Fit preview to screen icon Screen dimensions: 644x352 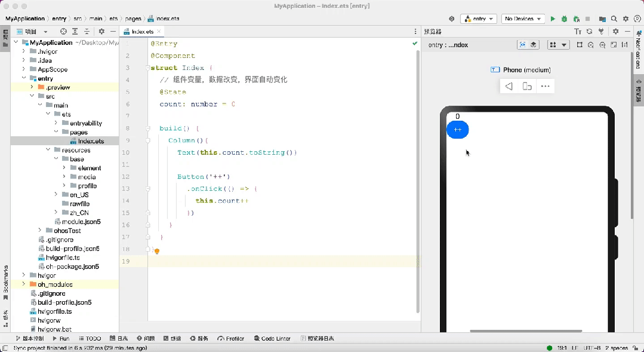point(614,45)
